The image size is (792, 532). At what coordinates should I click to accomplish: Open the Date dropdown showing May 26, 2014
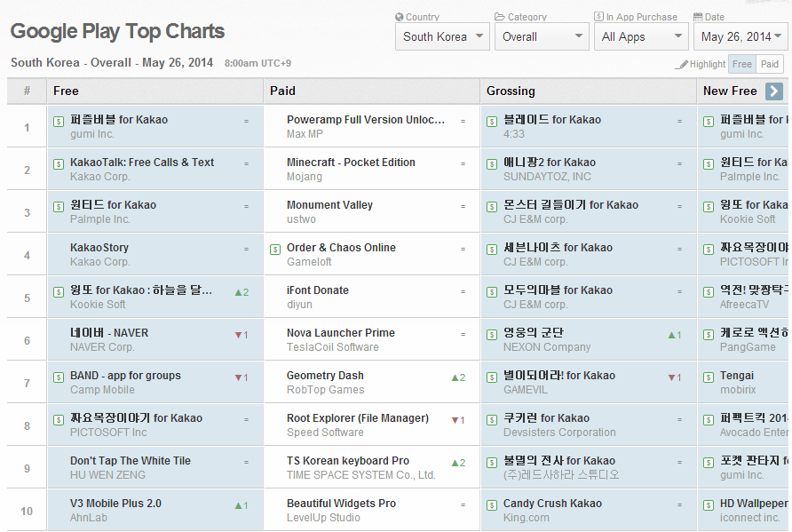click(x=741, y=37)
